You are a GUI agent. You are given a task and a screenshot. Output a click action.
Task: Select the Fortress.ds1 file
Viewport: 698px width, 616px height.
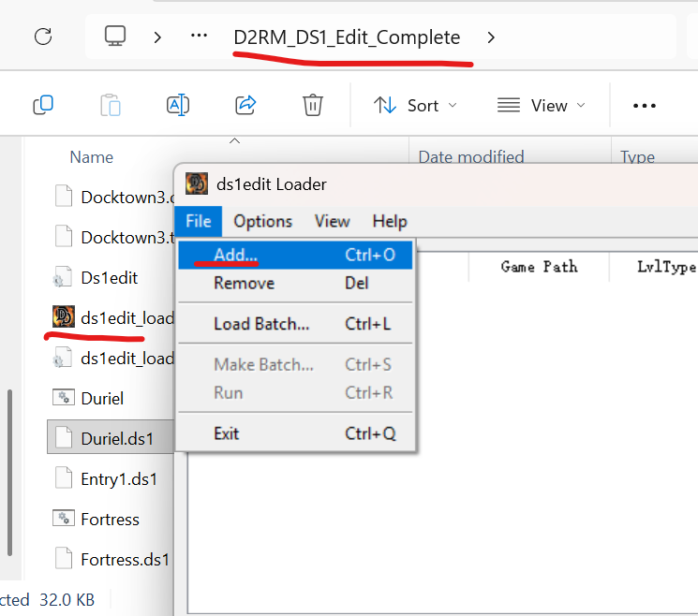(111, 560)
